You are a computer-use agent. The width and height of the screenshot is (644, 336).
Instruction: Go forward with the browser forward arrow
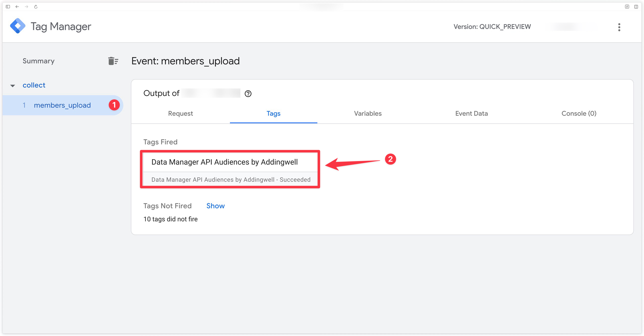(x=26, y=7)
